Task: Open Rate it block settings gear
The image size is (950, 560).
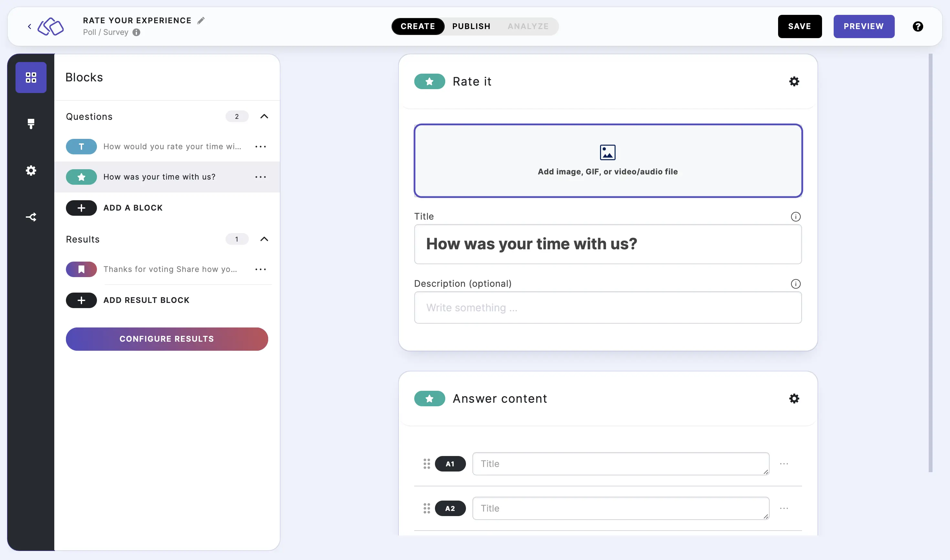Action: tap(794, 81)
